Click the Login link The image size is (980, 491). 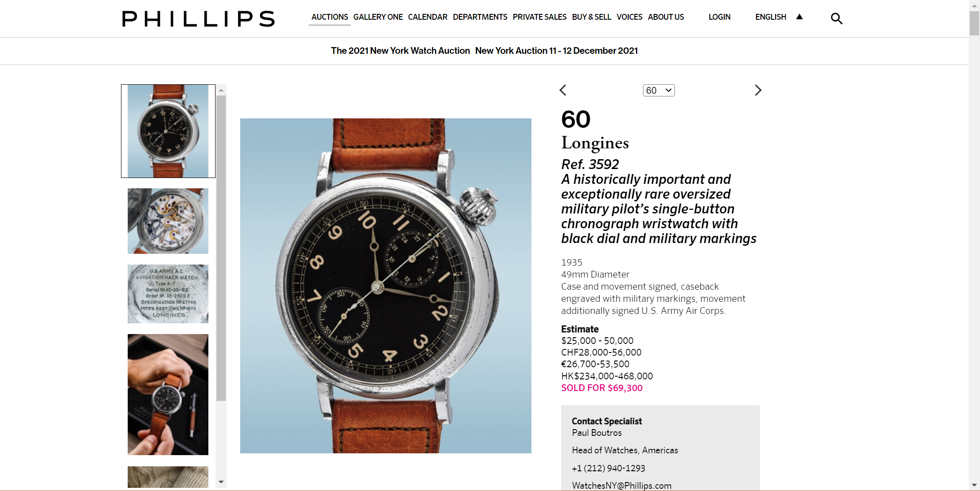(719, 17)
